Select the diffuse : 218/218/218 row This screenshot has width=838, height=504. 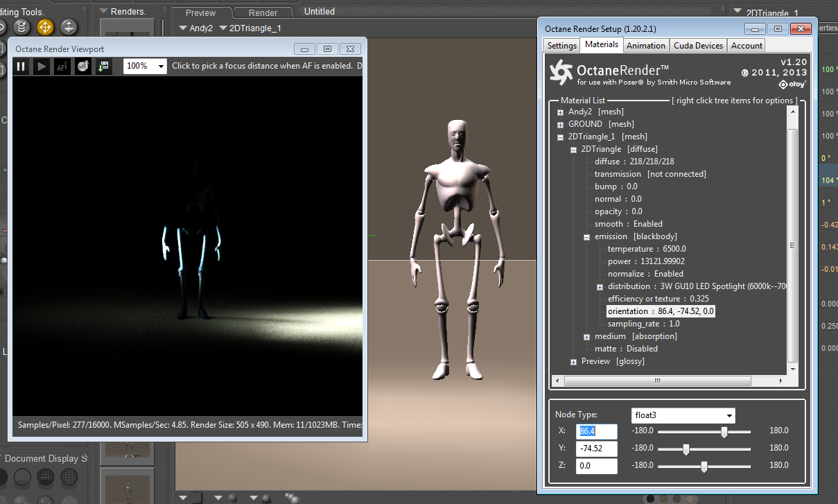(634, 162)
